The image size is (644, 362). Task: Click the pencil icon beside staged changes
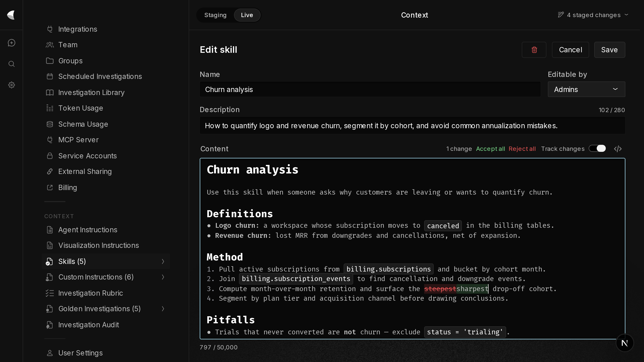(x=561, y=15)
